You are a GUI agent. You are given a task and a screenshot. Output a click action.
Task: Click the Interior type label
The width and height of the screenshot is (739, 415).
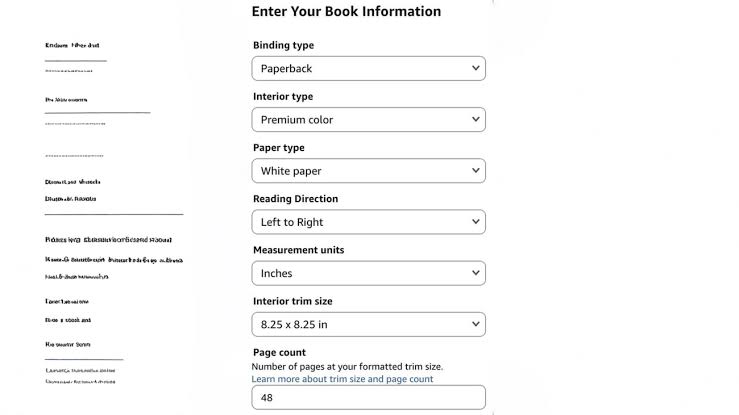point(283,97)
